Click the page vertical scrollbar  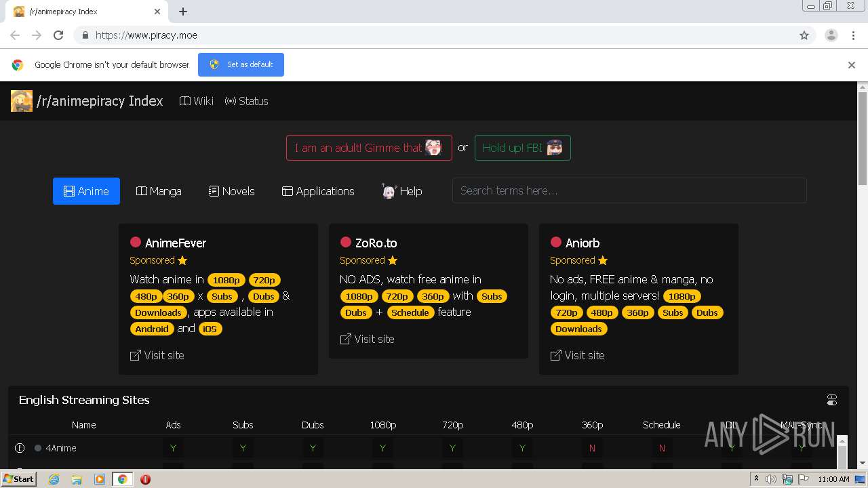863,139
